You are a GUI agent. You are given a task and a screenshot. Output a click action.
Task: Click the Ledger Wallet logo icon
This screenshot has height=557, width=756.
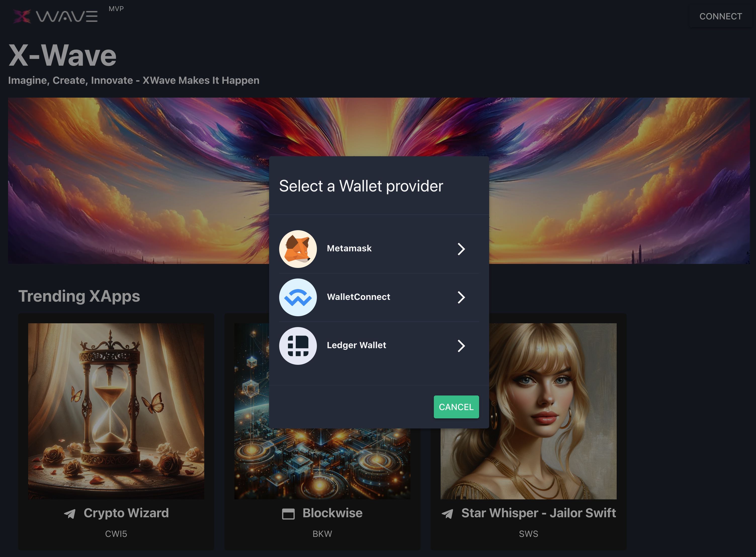pos(298,346)
